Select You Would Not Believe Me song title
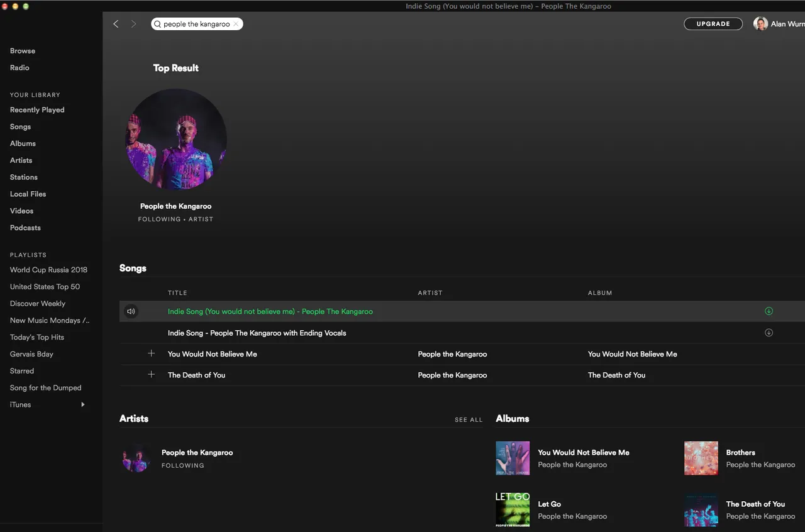The image size is (805, 532). [x=213, y=354]
